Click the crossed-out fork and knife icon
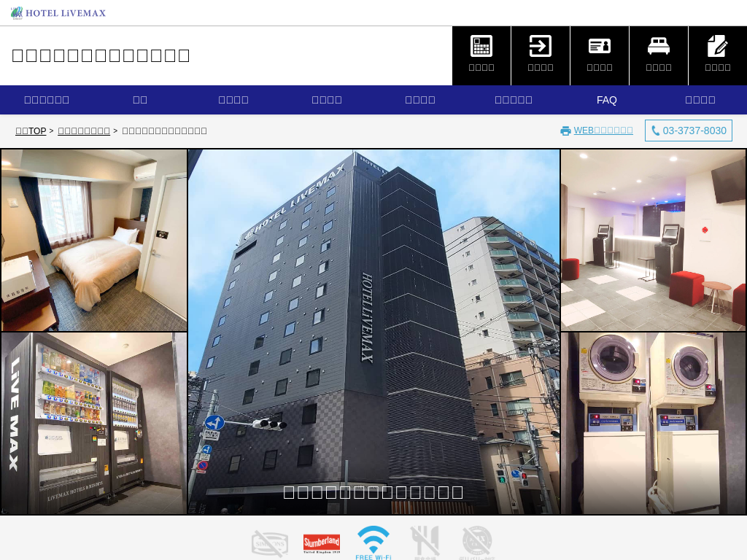Image resolution: width=747 pixels, height=560 pixels. (x=425, y=542)
